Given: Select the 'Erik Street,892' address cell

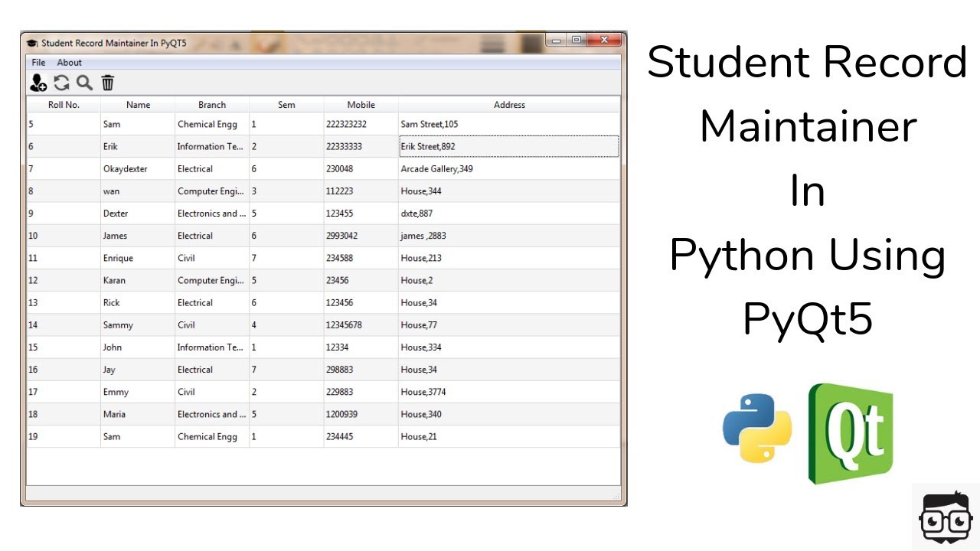Looking at the screenshot, I should click(x=508, y=146).
